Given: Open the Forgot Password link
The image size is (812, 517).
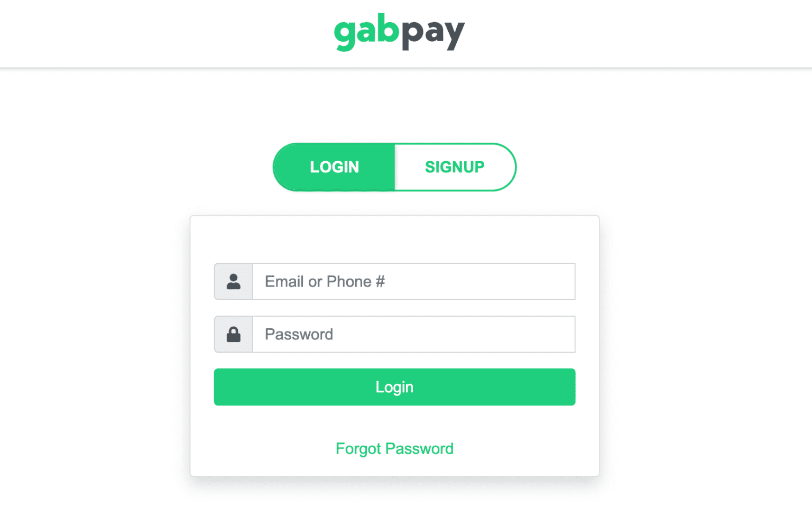Looking at the screenshot, I should click(394, 449).
